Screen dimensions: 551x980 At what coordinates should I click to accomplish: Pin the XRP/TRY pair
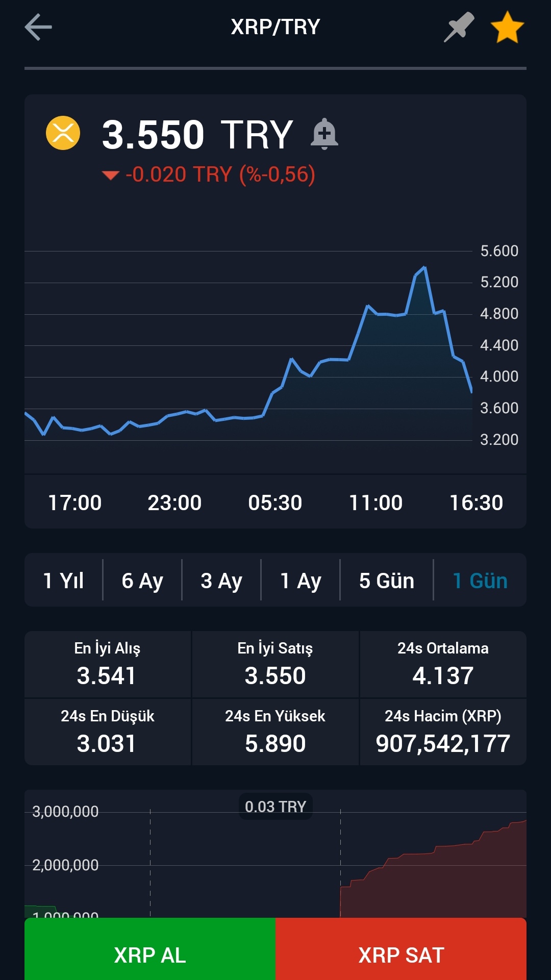(x=459, y=27)
